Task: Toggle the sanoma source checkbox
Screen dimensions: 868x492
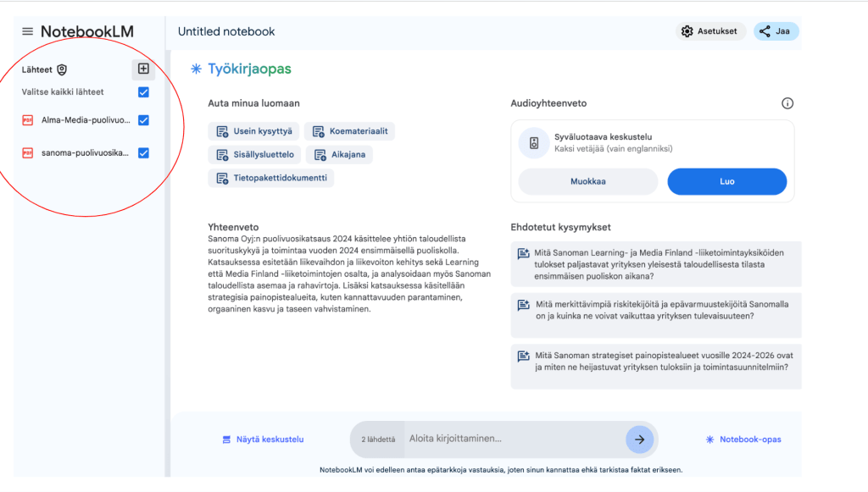Action: point(143,153)
